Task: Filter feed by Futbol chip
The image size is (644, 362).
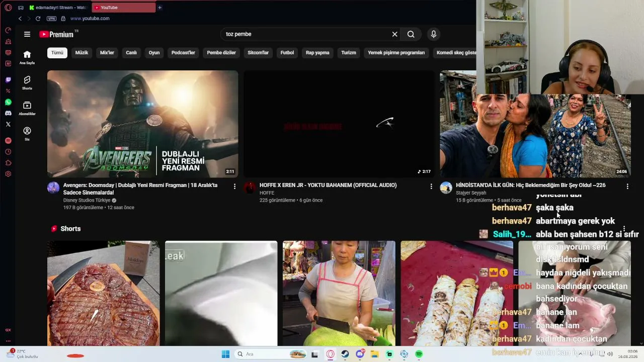Action: (287, 53)
